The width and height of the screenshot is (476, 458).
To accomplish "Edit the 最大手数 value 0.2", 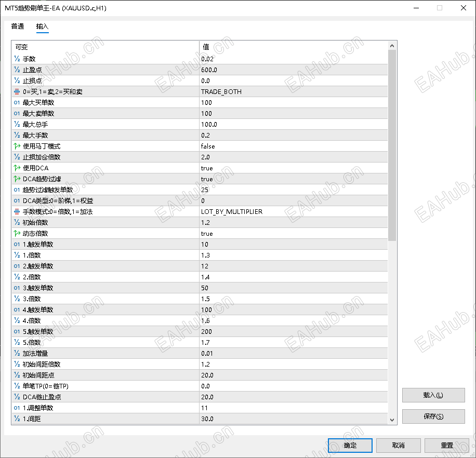I will [293, 136].
